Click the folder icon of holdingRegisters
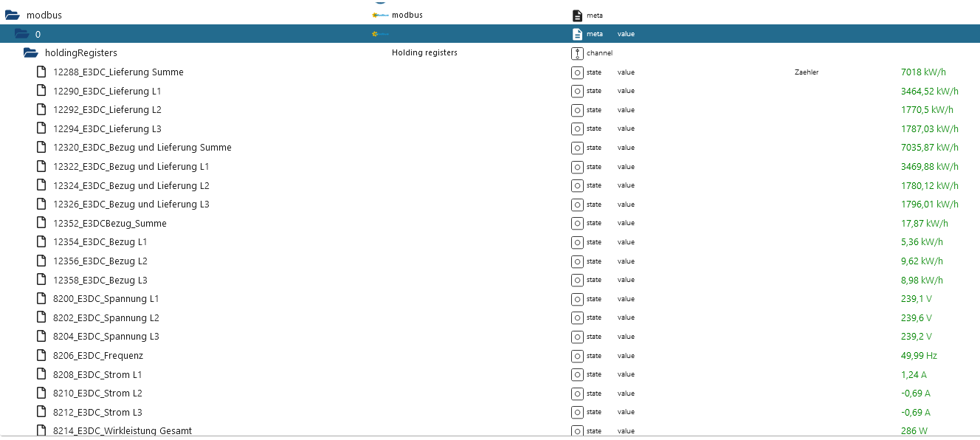 [30, 52]
